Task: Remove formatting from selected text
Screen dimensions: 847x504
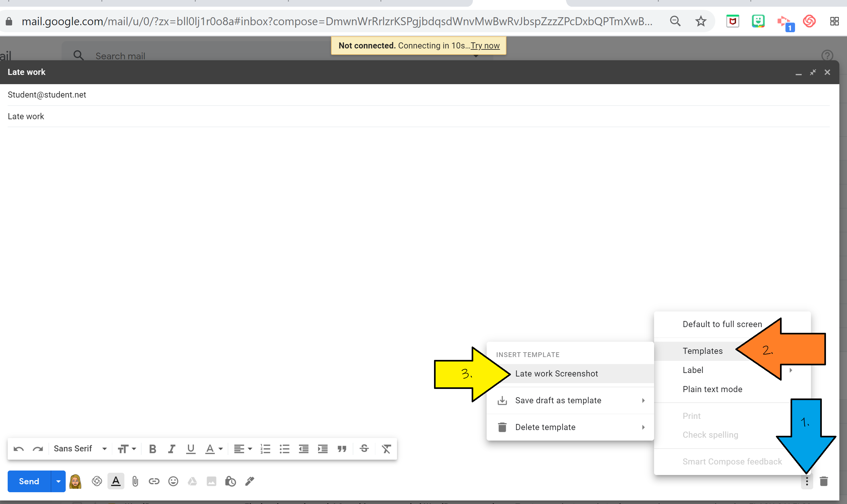Action: tap(386, 448)
